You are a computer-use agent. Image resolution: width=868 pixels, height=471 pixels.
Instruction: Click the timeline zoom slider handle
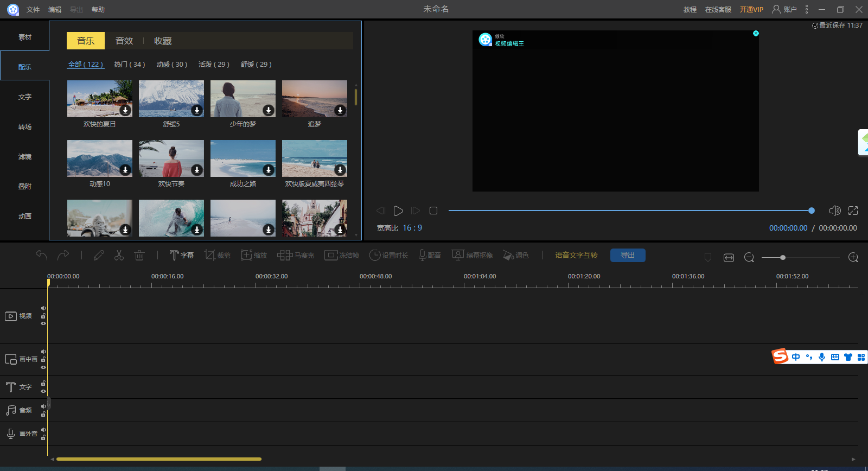[x=782, y=257]
